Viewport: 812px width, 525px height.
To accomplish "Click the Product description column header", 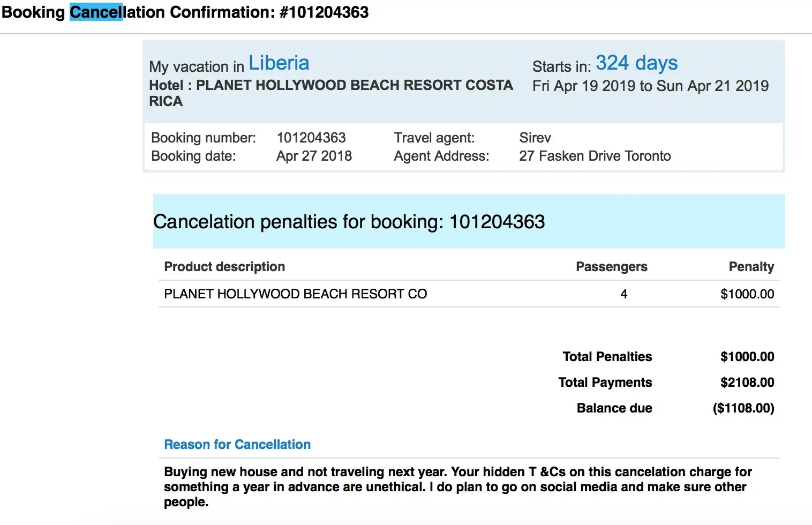I will [x=224, y=267].
